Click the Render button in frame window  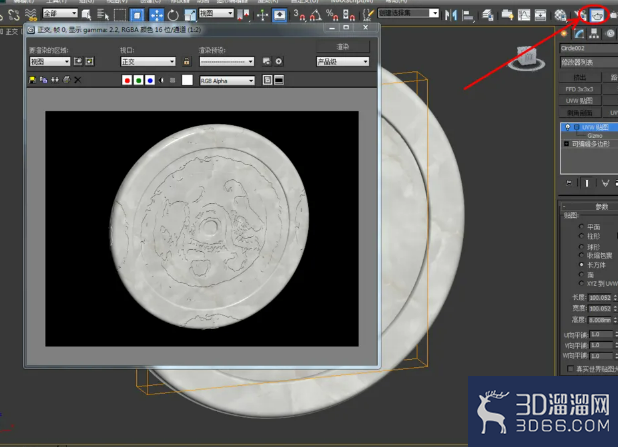point(343,47)
